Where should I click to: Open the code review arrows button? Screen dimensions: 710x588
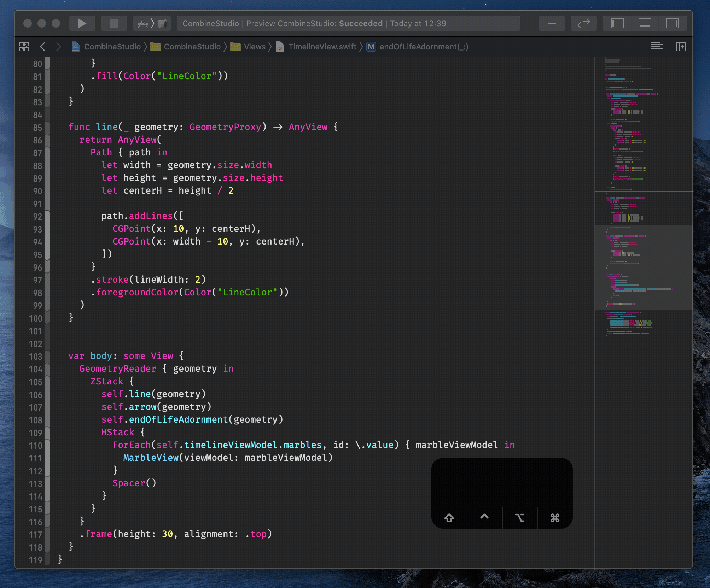[583, 24]
